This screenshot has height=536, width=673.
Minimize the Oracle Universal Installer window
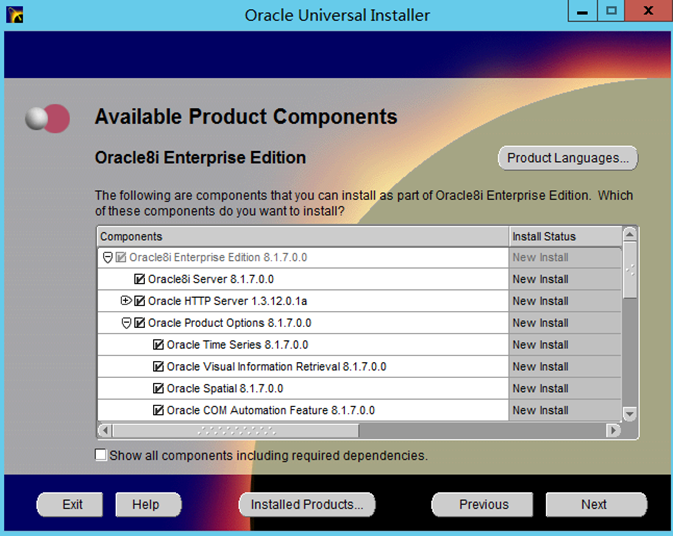click(582, 11)
